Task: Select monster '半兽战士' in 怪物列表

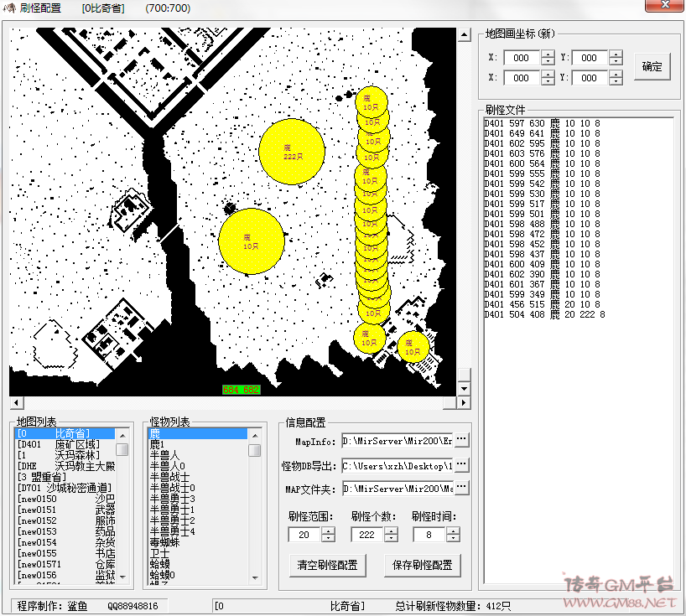Action: [198, 477]
